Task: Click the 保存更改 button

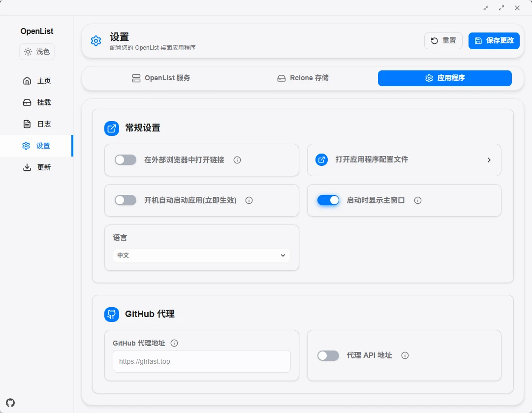Action: tap(494, 41)
